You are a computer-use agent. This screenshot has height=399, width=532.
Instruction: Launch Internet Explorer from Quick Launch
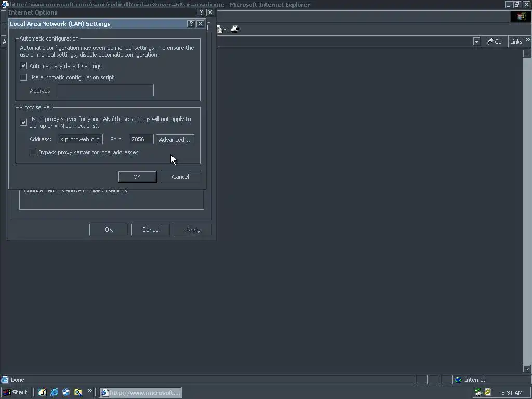click(54, 392)
